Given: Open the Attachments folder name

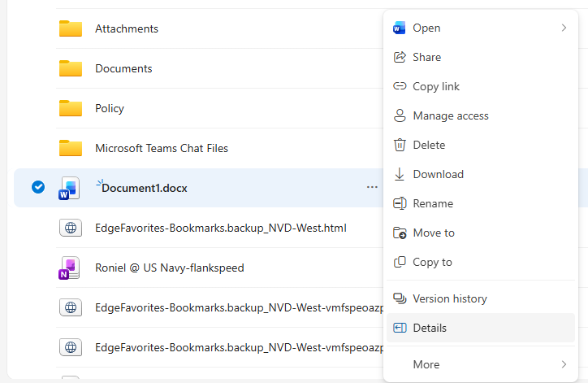Looking at the screenshot, I should coord(127,28).
